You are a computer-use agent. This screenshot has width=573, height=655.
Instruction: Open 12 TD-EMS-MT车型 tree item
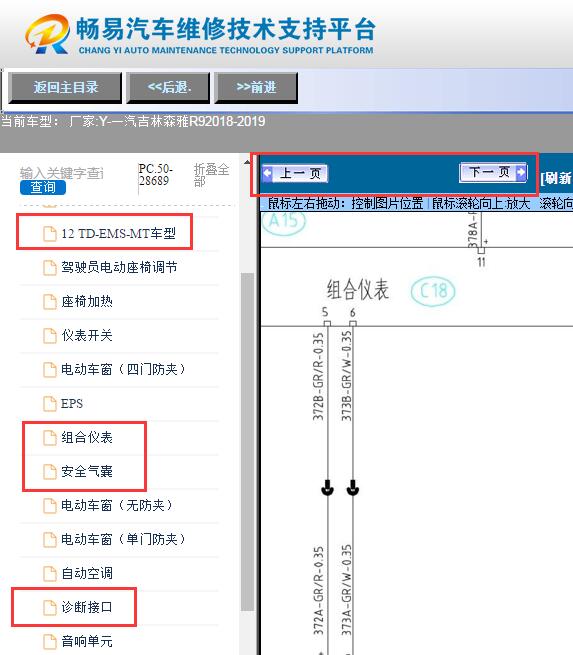tap(119, 234)
